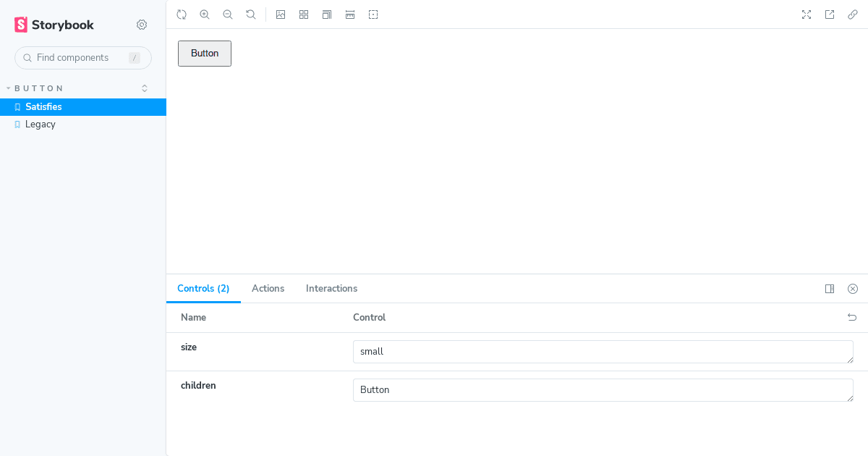Viewport: 868px width, 456px height.
Task: Expand the search shortcut key hint
Action: pyautogui.click(x=135, y=58)
